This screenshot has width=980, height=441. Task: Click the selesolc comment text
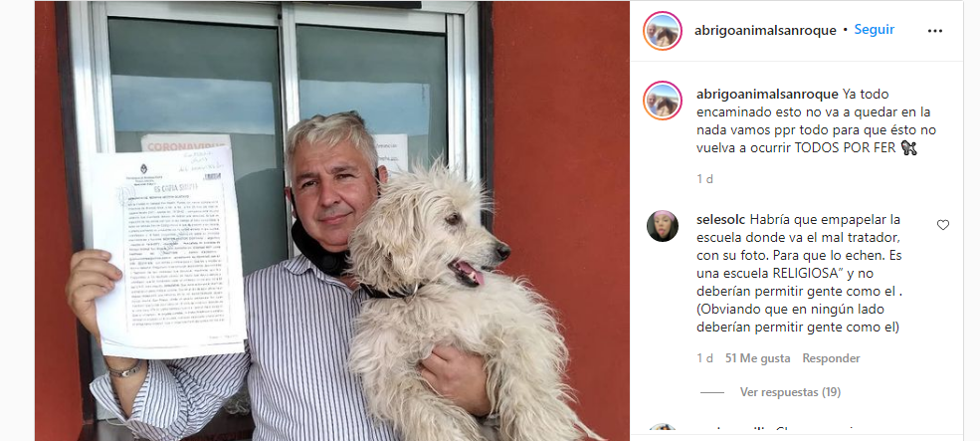800,274
